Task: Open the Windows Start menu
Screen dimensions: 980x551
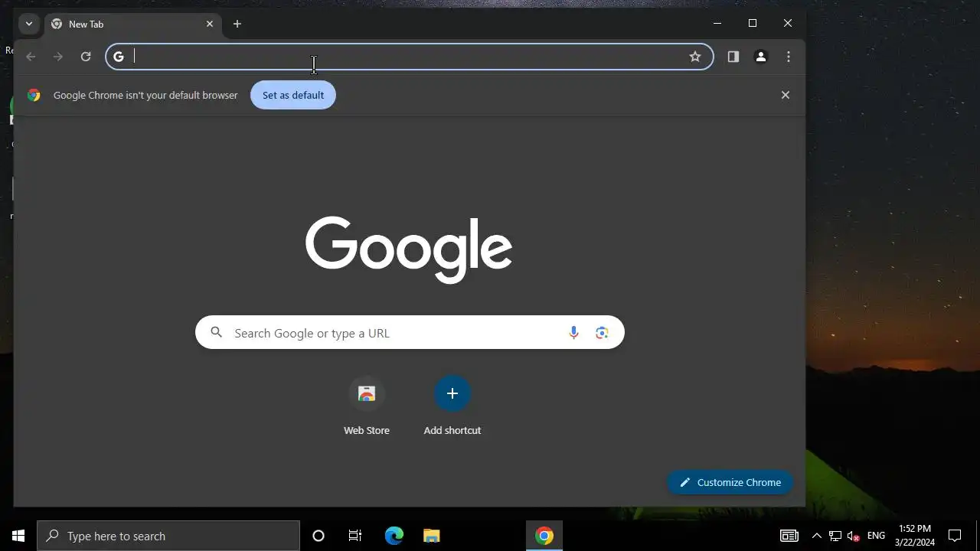Action: [18, 536]
